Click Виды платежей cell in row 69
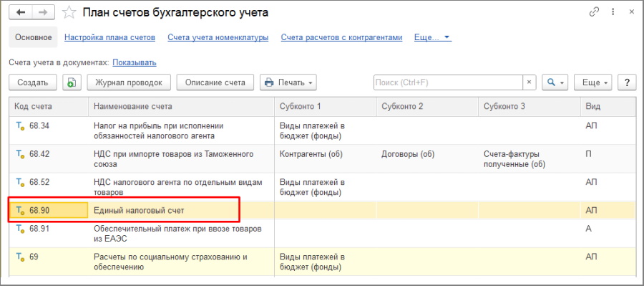Screen dimensions: 644x286 (x=326, y=262)
